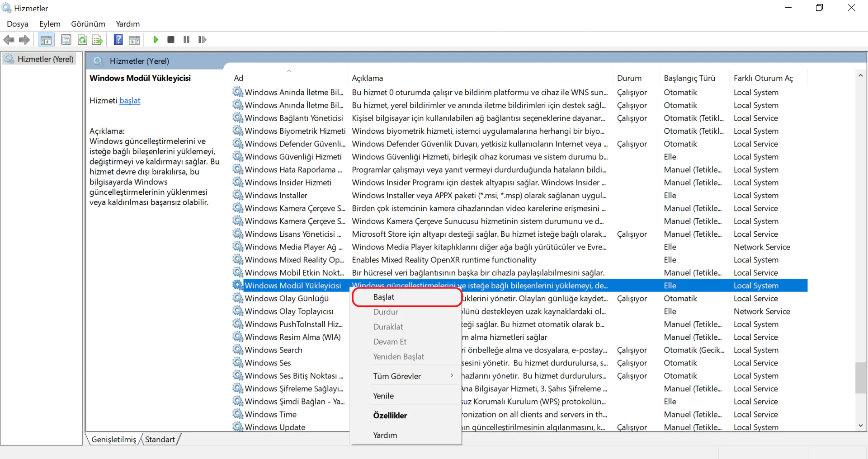
Task: Click the başlat link in the description pane
Action: [130, 100]
